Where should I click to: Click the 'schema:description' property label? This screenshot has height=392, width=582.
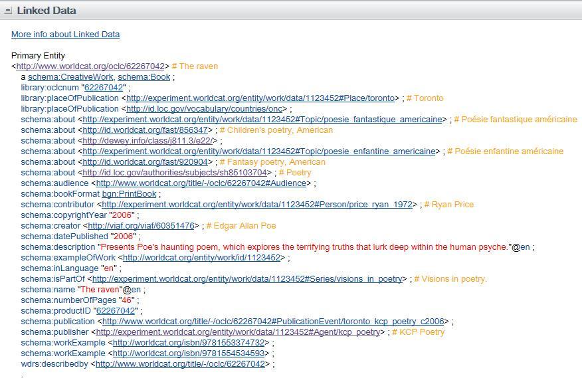[x=58, y=247]
